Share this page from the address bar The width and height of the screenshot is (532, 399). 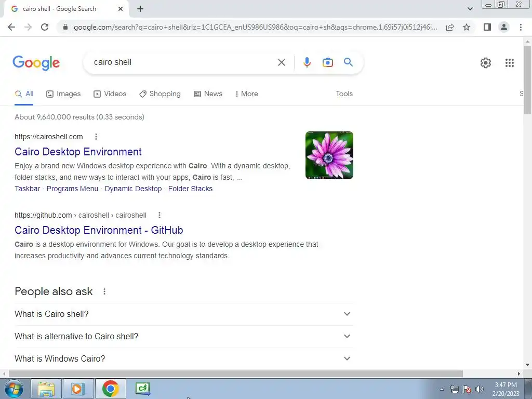coord(450,27)
